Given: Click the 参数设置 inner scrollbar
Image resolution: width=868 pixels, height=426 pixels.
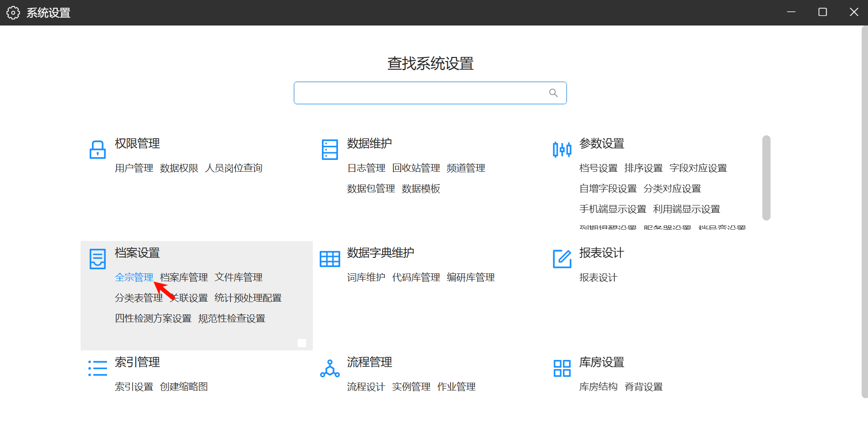Looking at the screenshot, I should [766, 178].
